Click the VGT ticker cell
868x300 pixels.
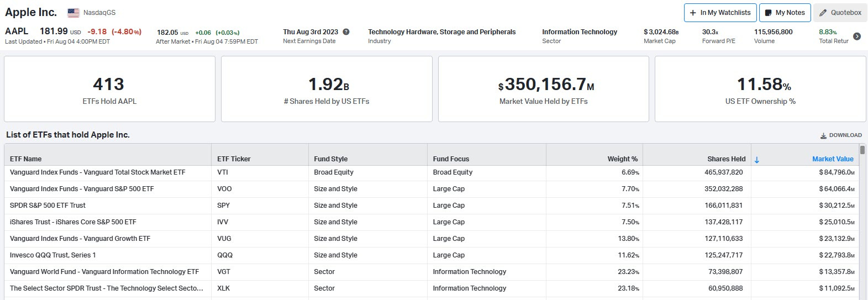coord(224,272)
